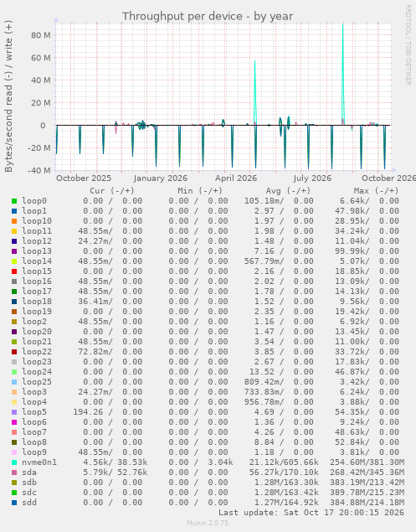Viewport: 416px width, 532px height.
Task: Click the 'loop8' legend label
Action: pos(34,442)
